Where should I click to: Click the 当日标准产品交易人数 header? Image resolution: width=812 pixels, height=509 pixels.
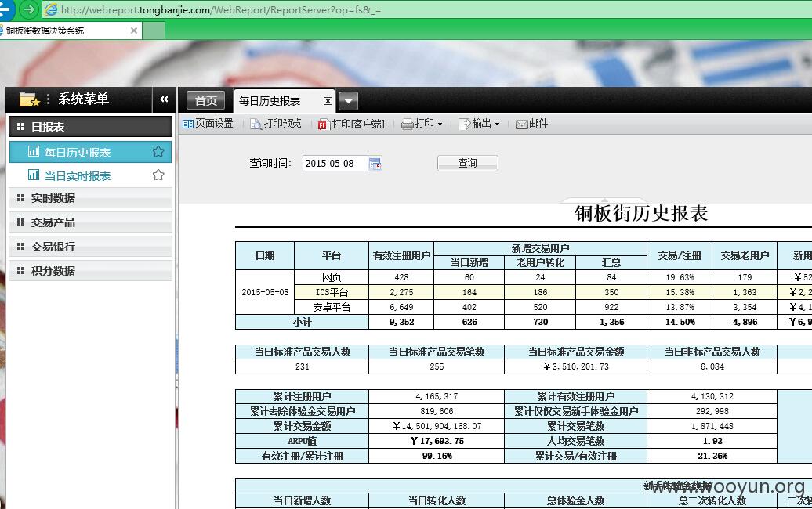pos(302,352)
